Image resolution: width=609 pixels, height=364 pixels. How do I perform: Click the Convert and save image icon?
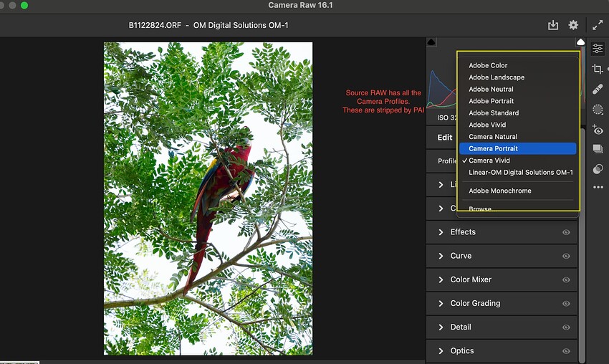552,25
